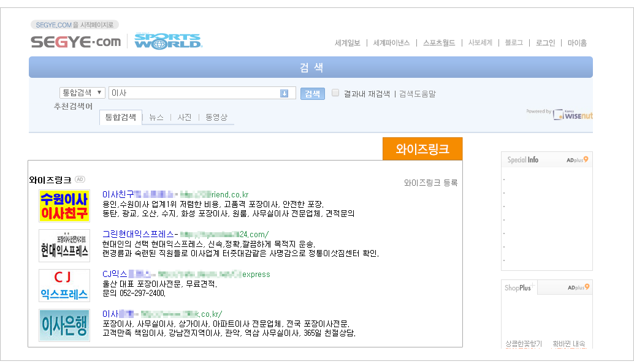Click the line starting '포장이사, 사무실이사, 상가이사'
This screenshot has width=634, height=364.
coord(226,324)
